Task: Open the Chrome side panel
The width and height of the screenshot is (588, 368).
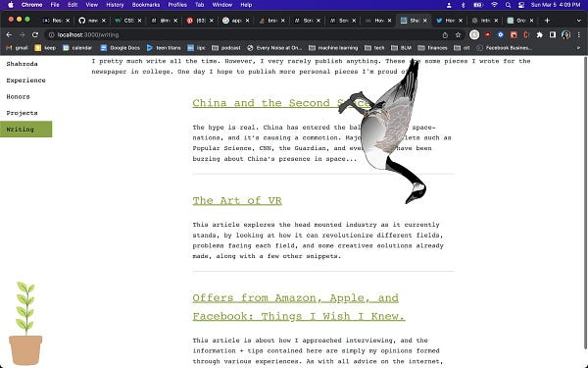Action: click(553, 35)
